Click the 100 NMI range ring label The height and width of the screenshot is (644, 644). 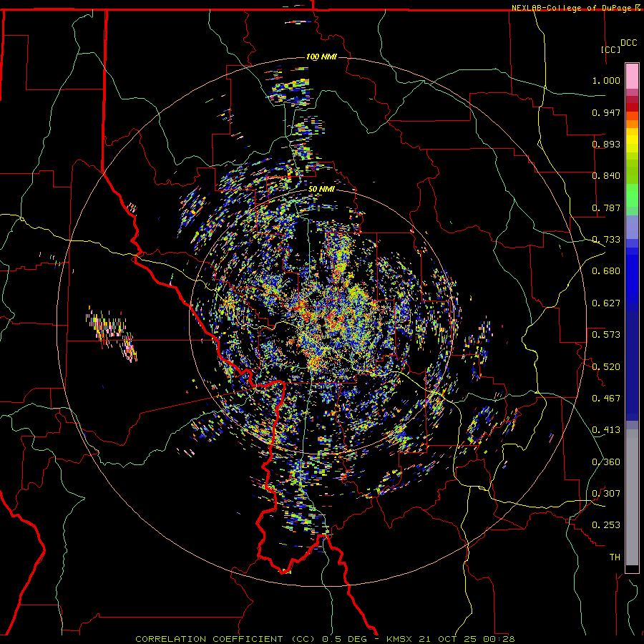coord(321,57)
